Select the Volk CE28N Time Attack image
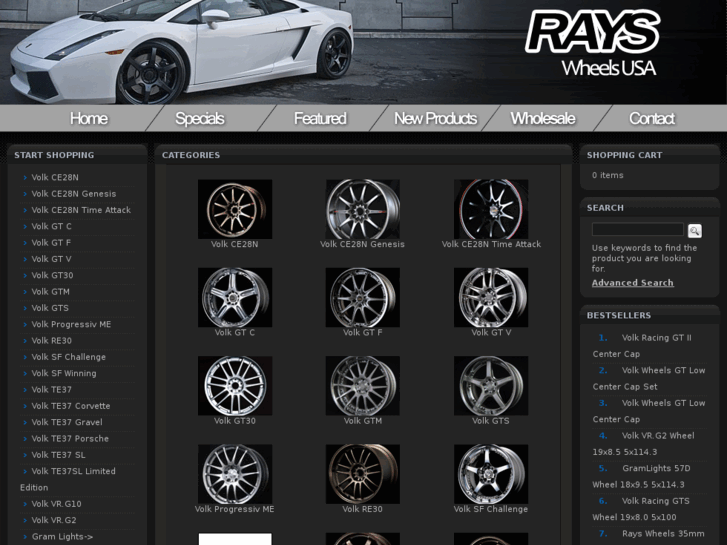Image resolution: width=727 pixels, height=545 pixels. click(491, 209)
